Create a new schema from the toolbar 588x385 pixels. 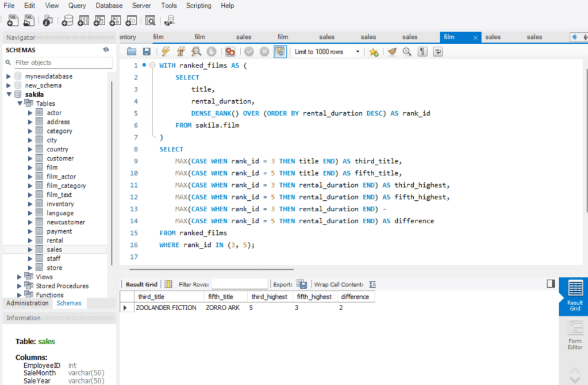[x=68, y=21]
